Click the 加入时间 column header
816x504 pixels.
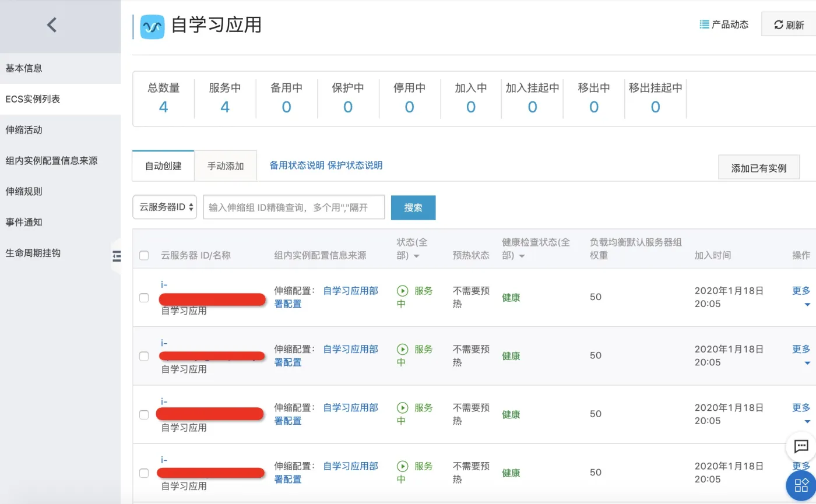(x=712, y=255)
